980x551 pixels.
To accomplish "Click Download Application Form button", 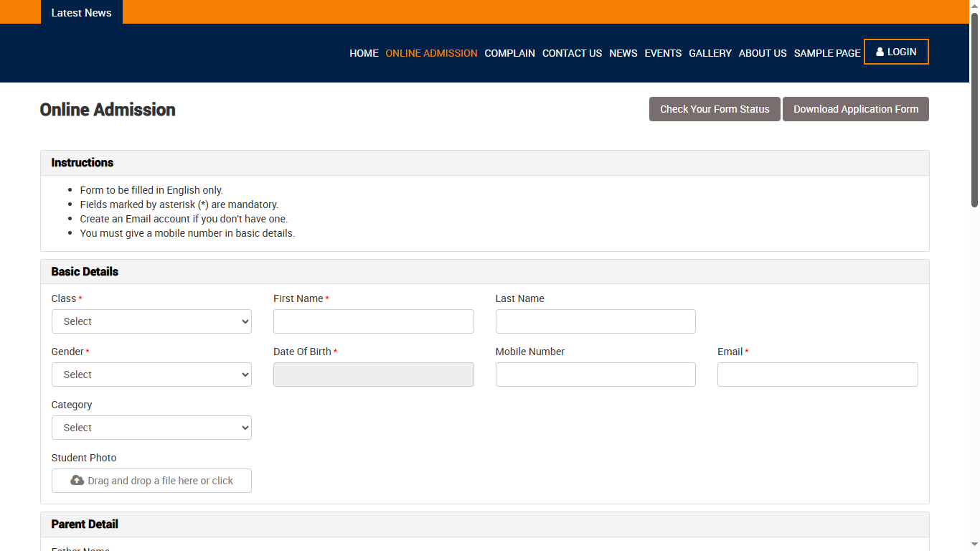I will point(855,109).
